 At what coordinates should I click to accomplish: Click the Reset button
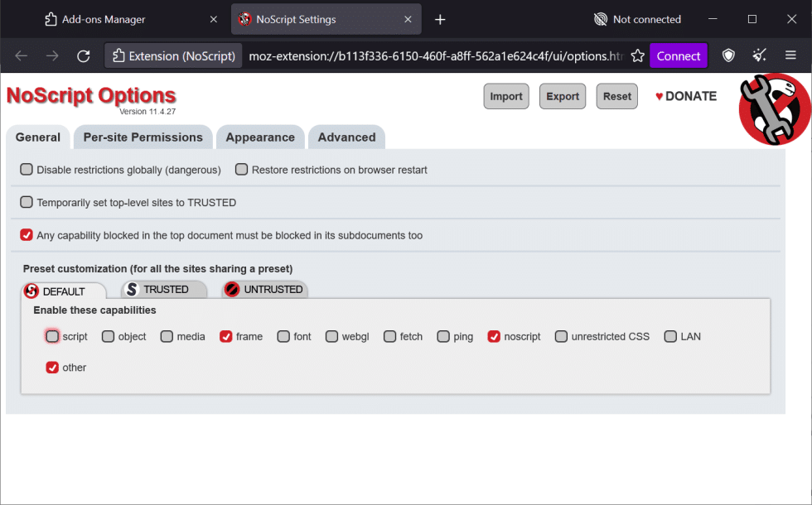pyautogui.click(x=616, y=96)
